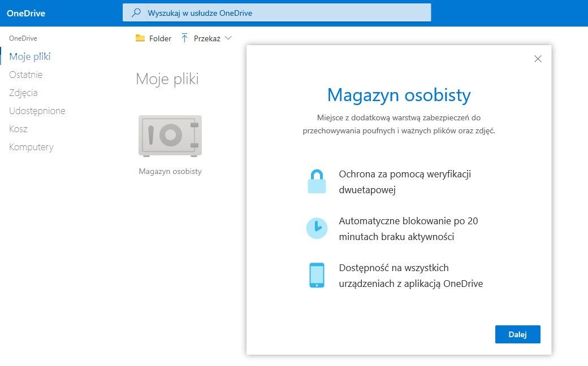588x366 pixels.
Task: Click the Magazyn osobisty dialog title
Action: (x=399, y=95)
